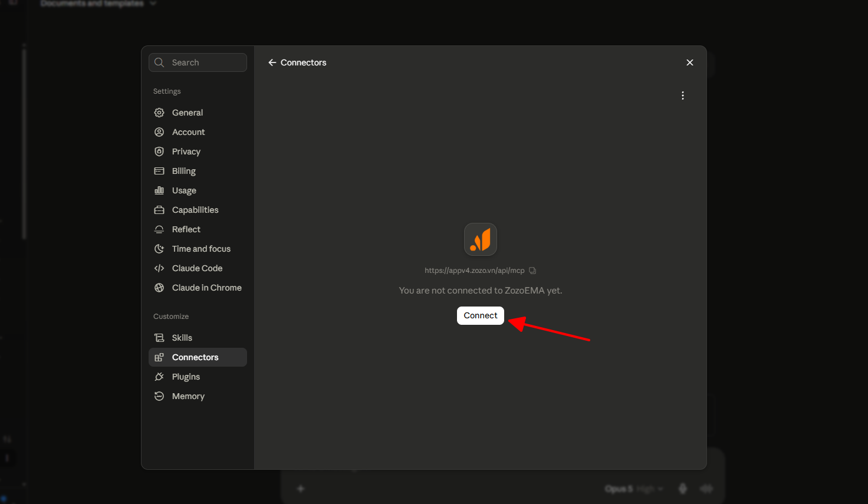Click the 'Settings' section heading

167,91
